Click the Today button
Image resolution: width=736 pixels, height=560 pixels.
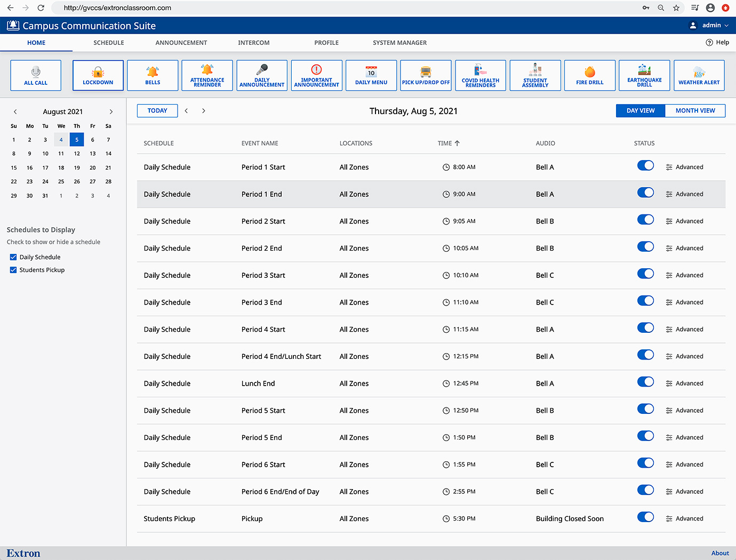tap(157, 110)
